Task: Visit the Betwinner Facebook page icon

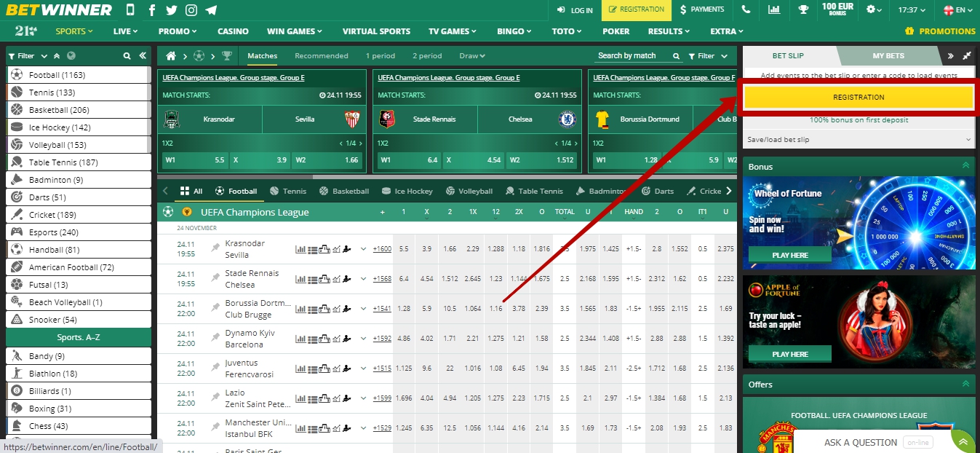Action: [152, 10]
